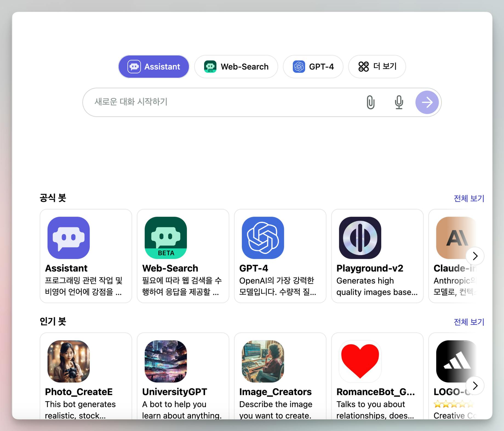Viewport: 504px width, 431px height.
Task: Switch to the GPT-4 bot pill
Action: click(313, 67)
